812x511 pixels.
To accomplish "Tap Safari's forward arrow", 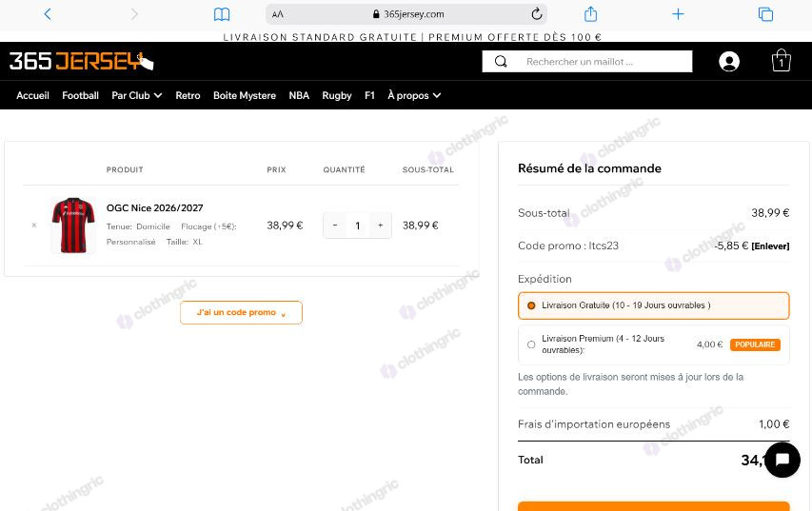I will (134, 14).
